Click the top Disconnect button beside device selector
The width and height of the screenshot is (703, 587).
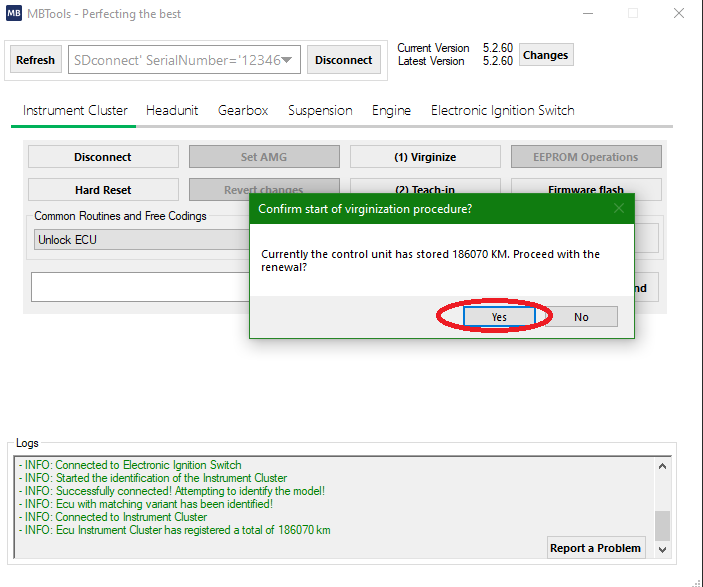[343, 60]
